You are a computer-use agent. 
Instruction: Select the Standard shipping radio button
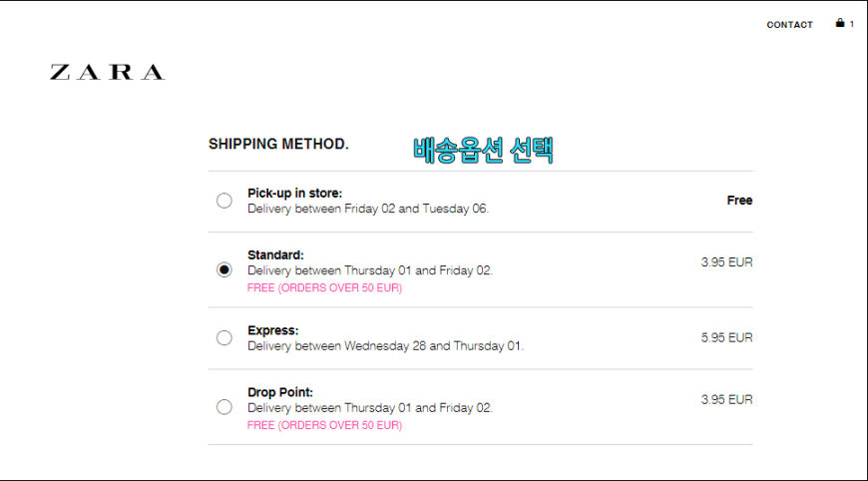(x=224, y=269)
